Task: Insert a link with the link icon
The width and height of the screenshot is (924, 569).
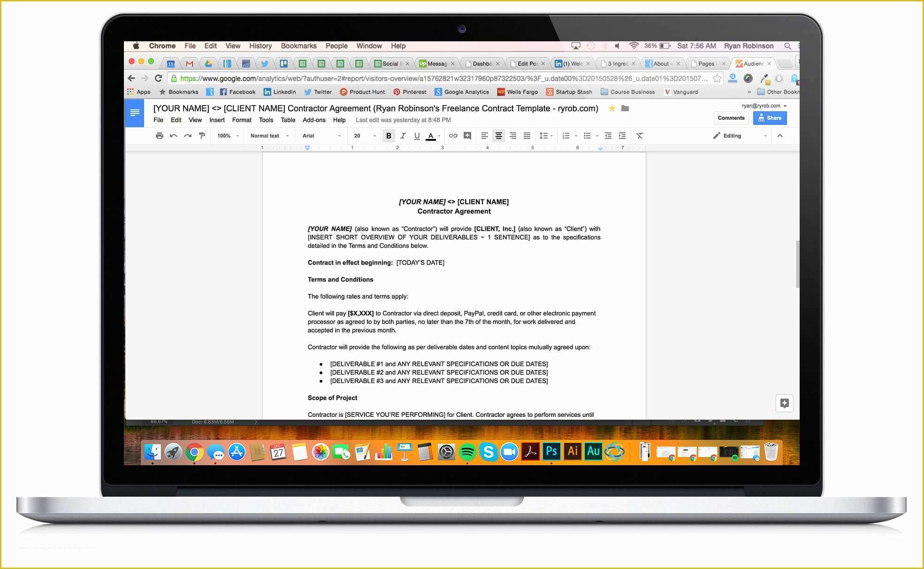Action: click(x=453, y=136)
